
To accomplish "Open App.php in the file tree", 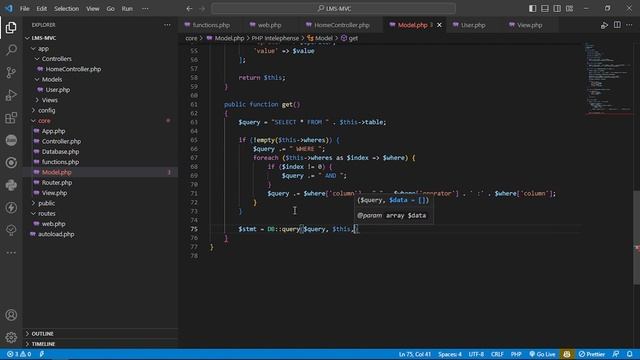I will [53, 131].
